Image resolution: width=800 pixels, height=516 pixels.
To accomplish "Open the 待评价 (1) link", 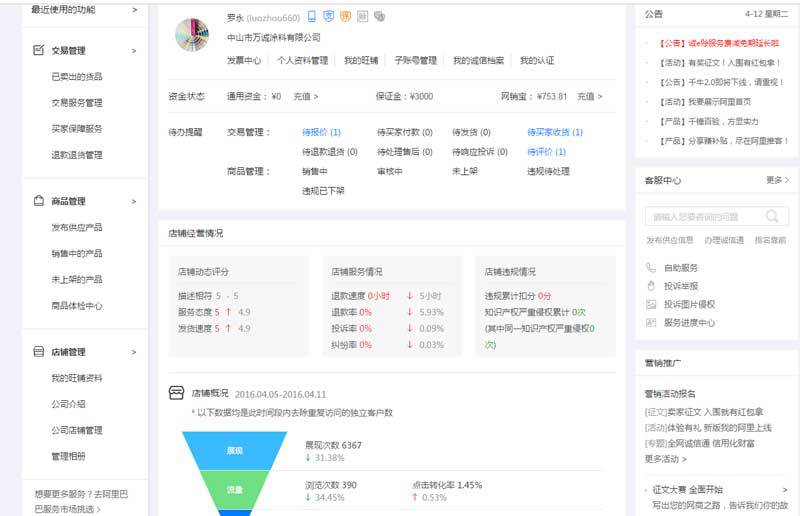I will coord(546,152).
